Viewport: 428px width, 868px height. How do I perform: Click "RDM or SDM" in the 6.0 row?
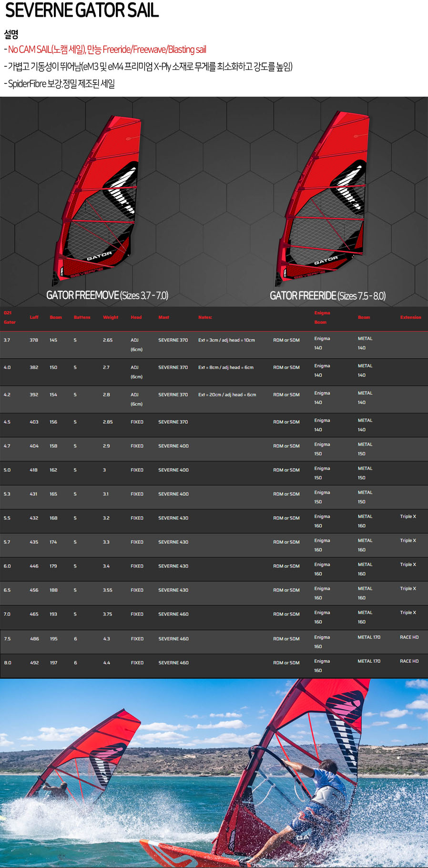tap(286, 566)
